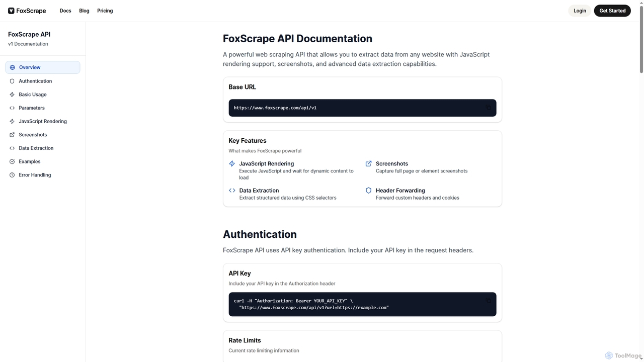Viewport: 644px width, 362px height.
Task: Go to Screenshots sidebar link
Action: (x=43, y=135)
